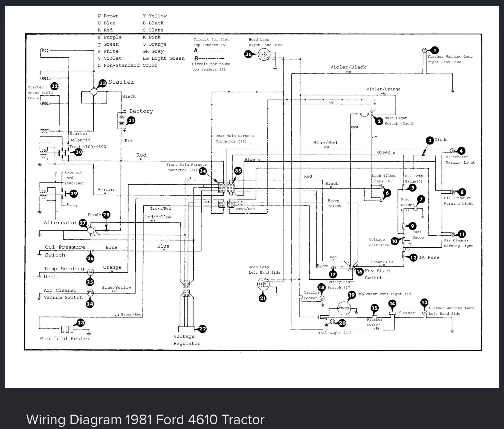Click marker 19 for Implement Work Light
The width and height of the screenshot is (504, 429).
click(352, 295)
